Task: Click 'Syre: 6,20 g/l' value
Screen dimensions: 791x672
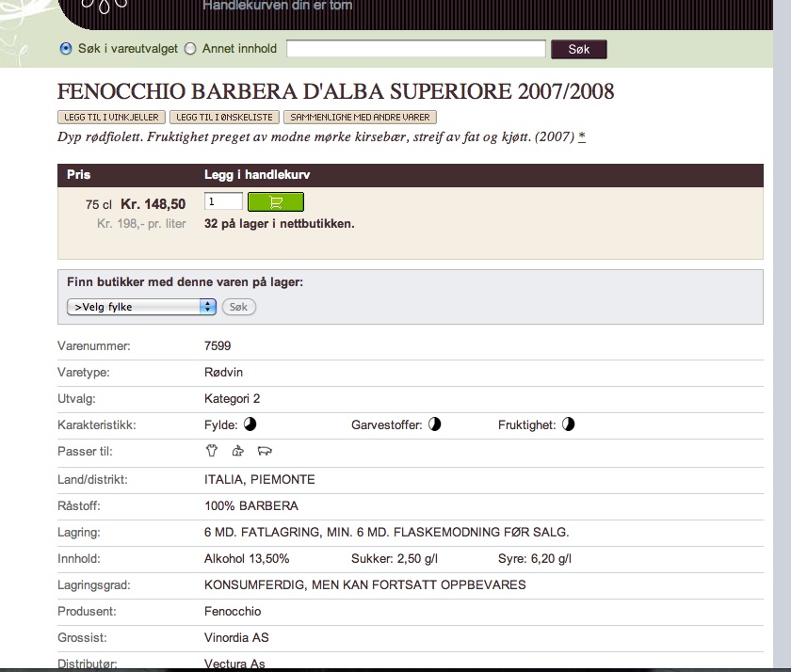Action: (x=535, y=558)
